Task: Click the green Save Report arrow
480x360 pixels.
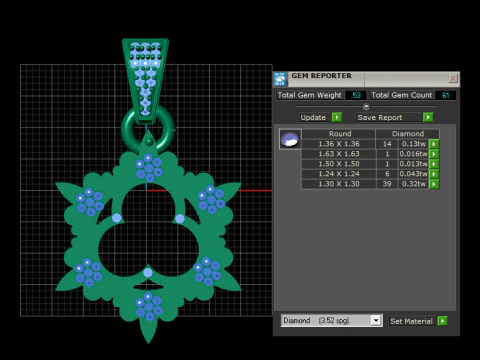Action: [428, 117]
